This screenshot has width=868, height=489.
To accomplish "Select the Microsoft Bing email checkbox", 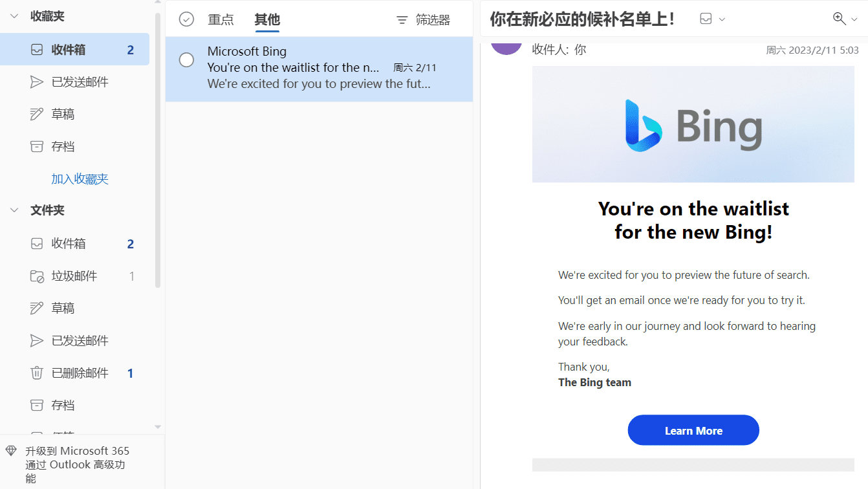I will click(x=186, y=60).
